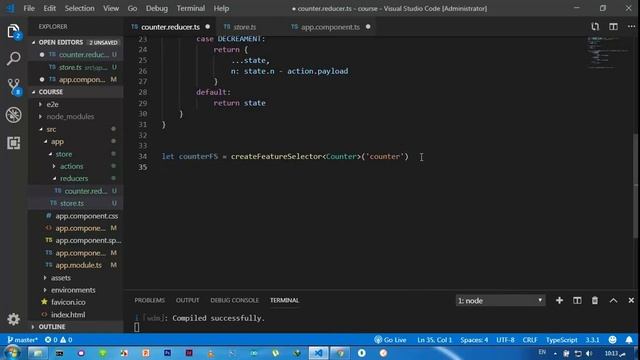This screenshot has width=640, height=360.
Task: Select the TERMINAL panel tab
Action: coord(284,300)
